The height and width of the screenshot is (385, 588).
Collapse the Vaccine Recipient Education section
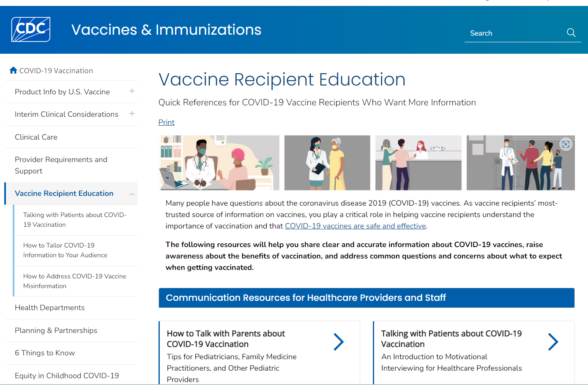(x=132, y=193)
